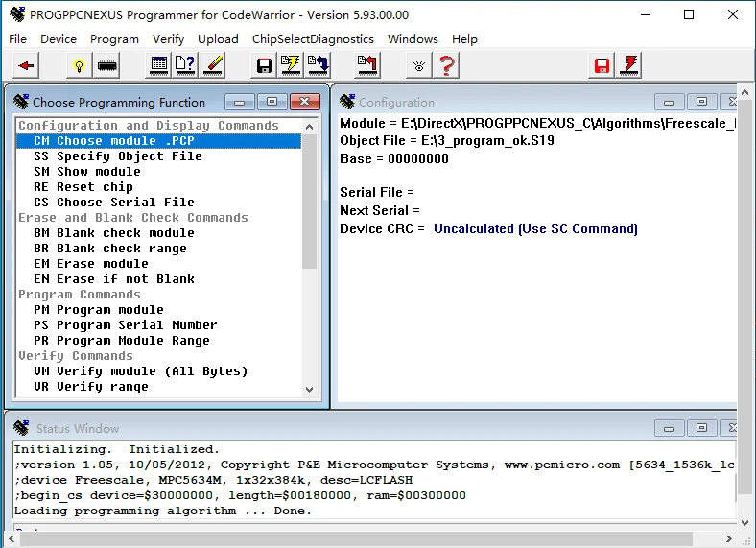Image resolution: width=756 pixels, height=548 pixels.
Task: Select SS Specify Object File command
Action: [x=118, y=156]
